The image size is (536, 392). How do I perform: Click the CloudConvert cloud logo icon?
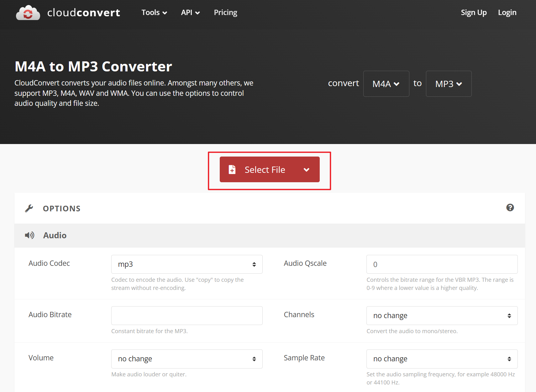28,13
